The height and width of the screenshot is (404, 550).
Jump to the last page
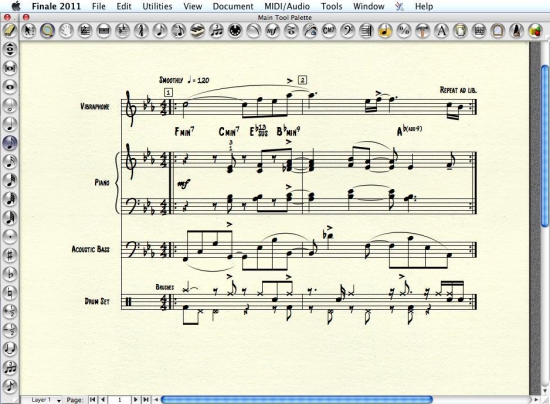146,400
